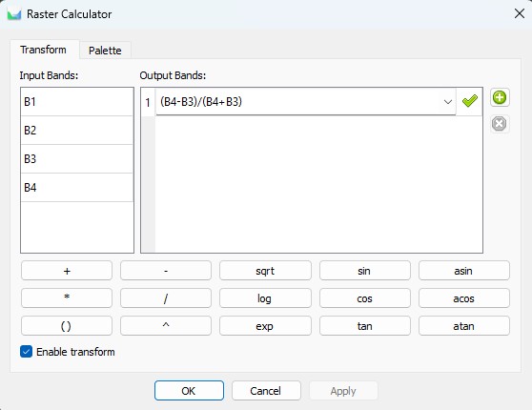Select the Transform tab
532x410 pixels.
44,50
